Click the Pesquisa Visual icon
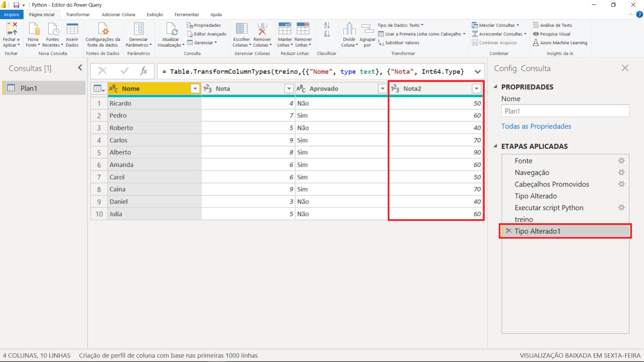 536,34
